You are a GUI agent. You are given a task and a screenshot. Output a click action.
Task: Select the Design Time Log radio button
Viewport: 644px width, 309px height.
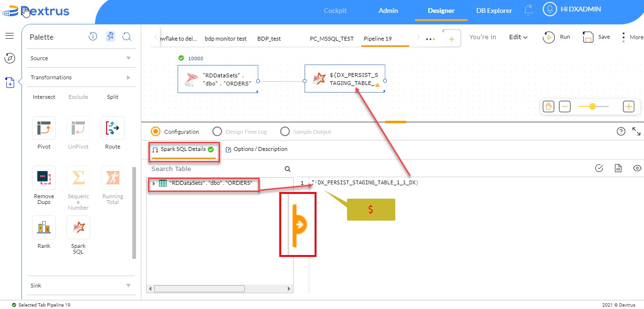(217, 131)
